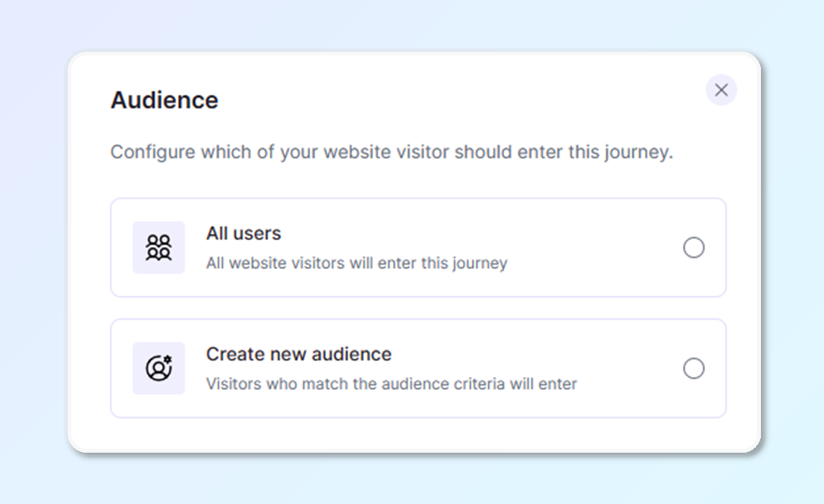Click "All website visitors will enter this journey" text
The height and width of the screenshot is (504, 824).
(357, 263)
